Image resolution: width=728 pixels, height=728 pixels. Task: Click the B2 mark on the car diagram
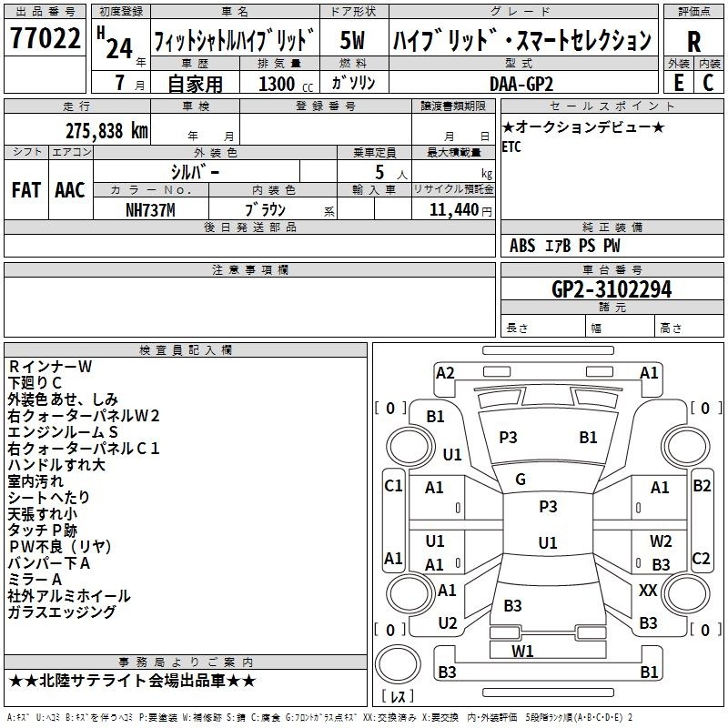[702, 486]
